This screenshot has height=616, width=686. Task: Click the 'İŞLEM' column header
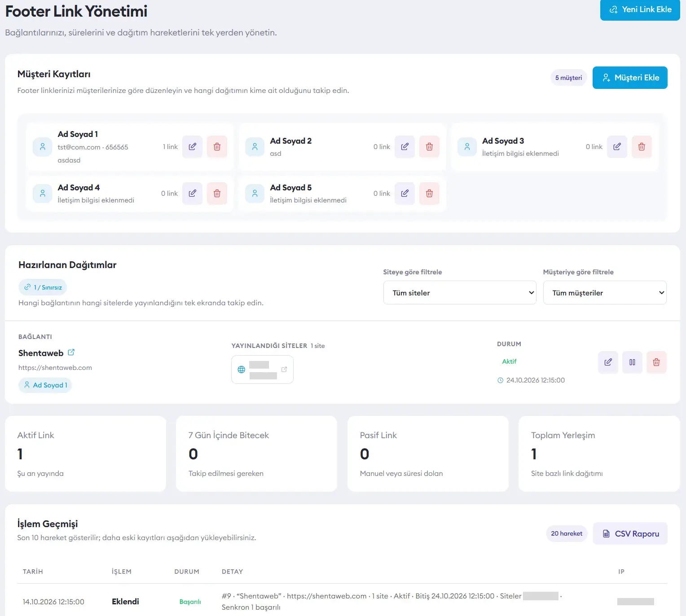(121, 572)
